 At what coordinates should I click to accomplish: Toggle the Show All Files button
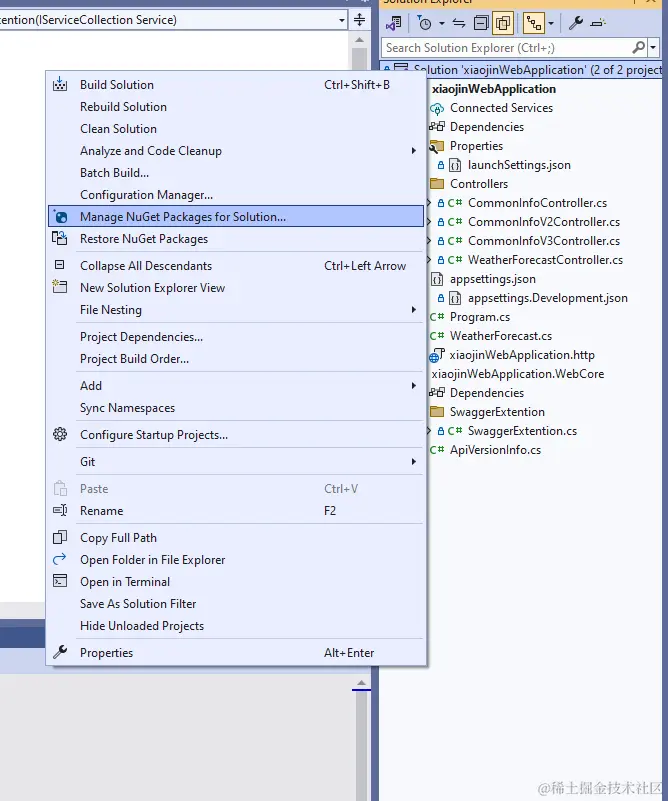click(503, 23)
